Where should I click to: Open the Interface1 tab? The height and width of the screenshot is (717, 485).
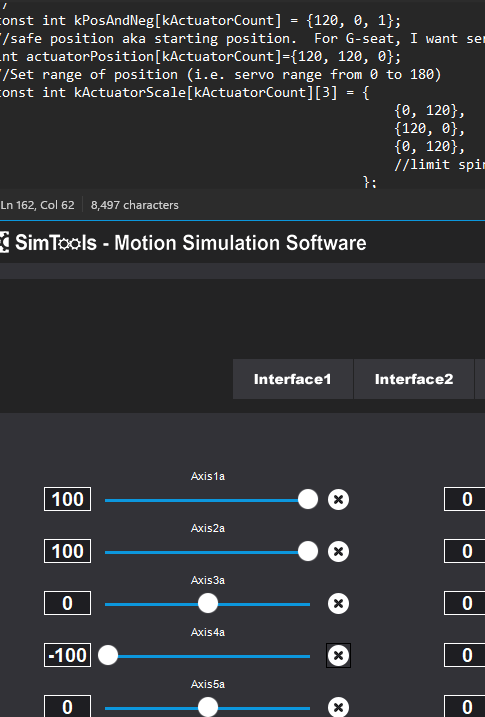(293, 379)
